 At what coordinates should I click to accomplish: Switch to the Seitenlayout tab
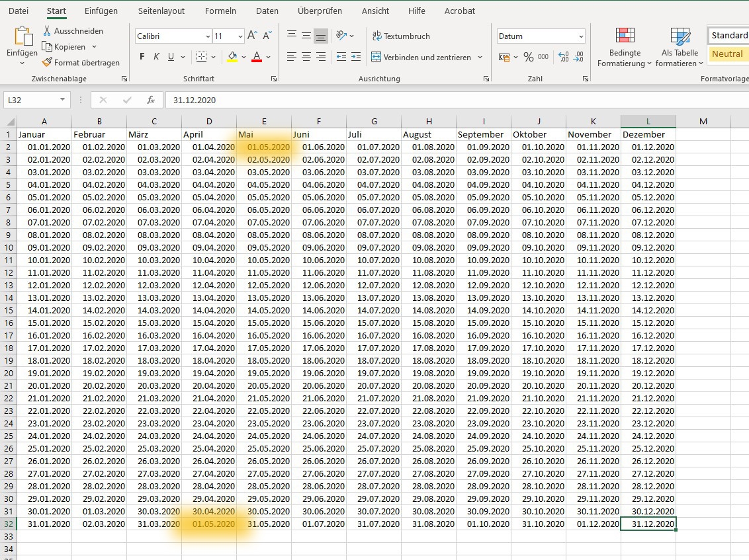(x=161, y=11)
